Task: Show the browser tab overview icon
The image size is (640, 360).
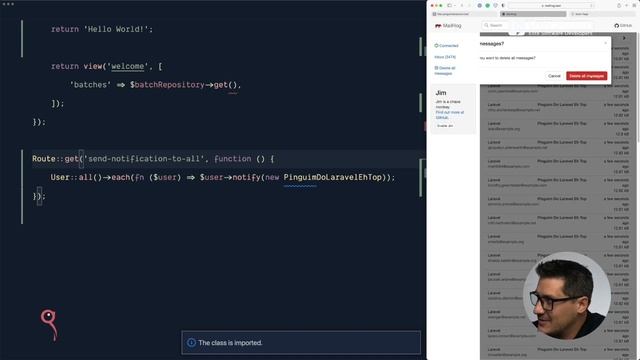Action: [634, 6]
